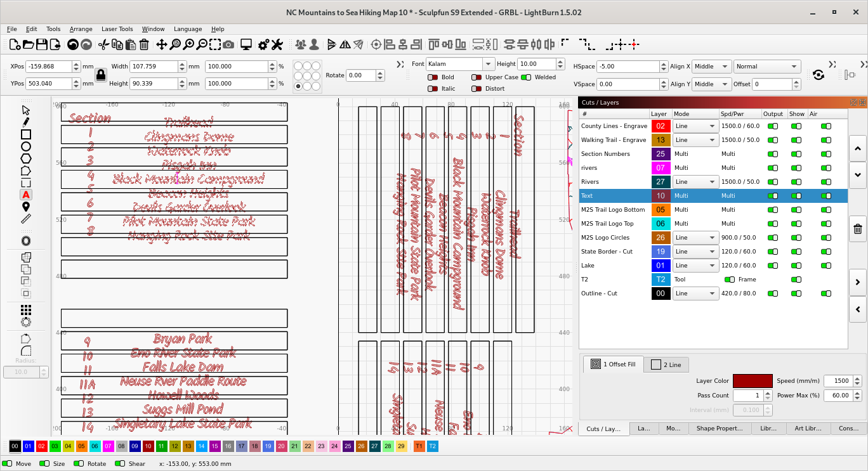Select the 2 Line sub-layer tab
The width and height of the screenshot is (868, 471).
click(x=666, y=365)
